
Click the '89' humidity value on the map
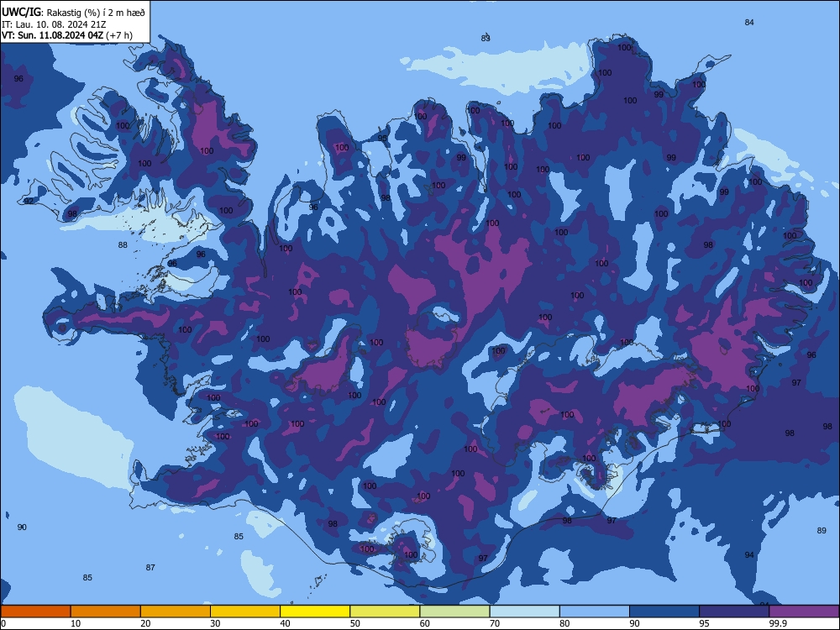(x=822, y=530)
